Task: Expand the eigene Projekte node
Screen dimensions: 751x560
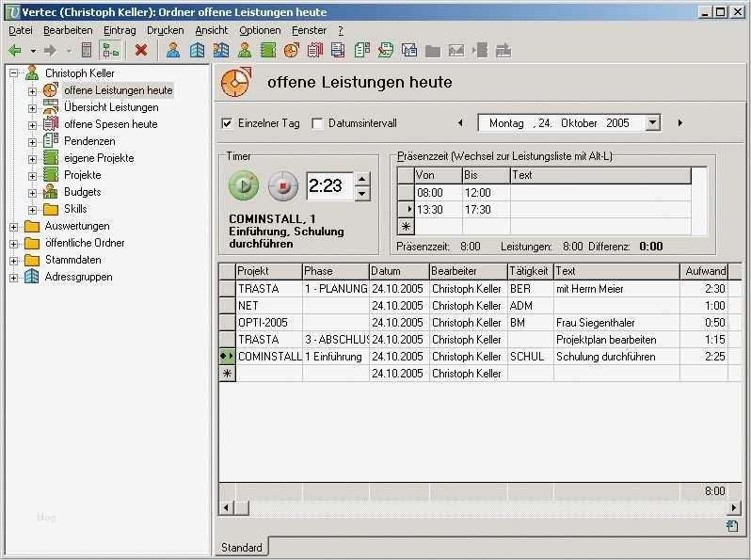Action: click(32, 159)
